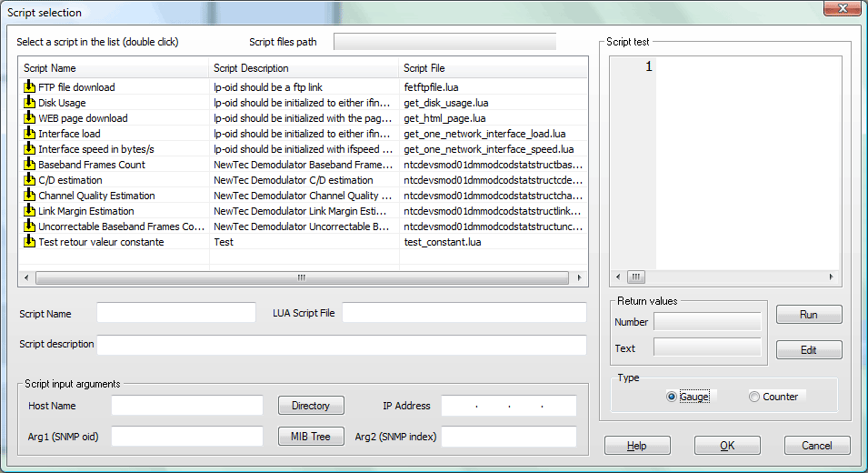
Task: Focus the Arg2 (SNMP index) field
Action: 509,437
